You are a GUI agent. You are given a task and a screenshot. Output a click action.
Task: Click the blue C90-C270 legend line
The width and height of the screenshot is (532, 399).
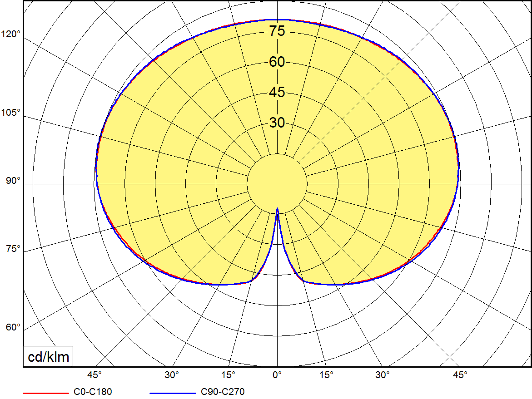coord(173,392)
